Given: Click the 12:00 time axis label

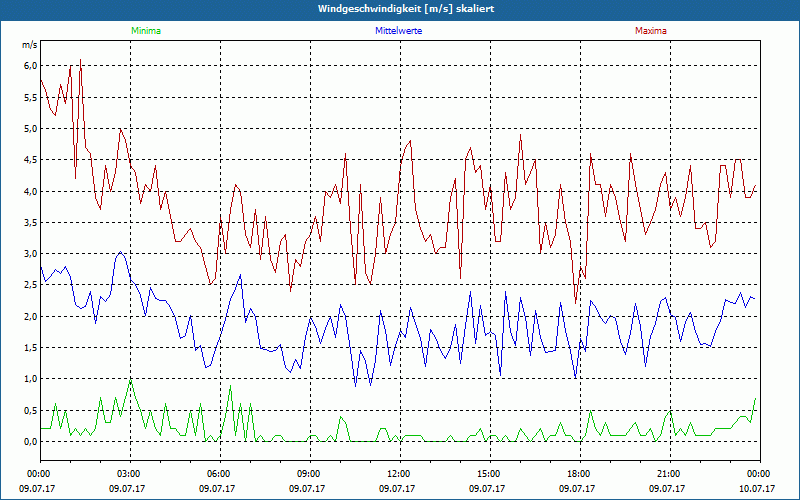Looking at the screenshot, I should tap(399, 474).
